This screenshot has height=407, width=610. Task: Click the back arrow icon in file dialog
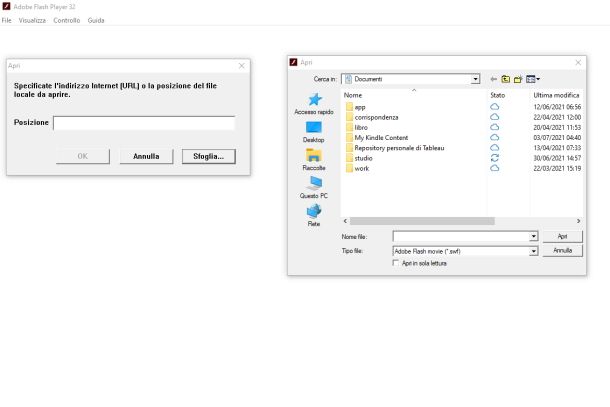(494, 79)
